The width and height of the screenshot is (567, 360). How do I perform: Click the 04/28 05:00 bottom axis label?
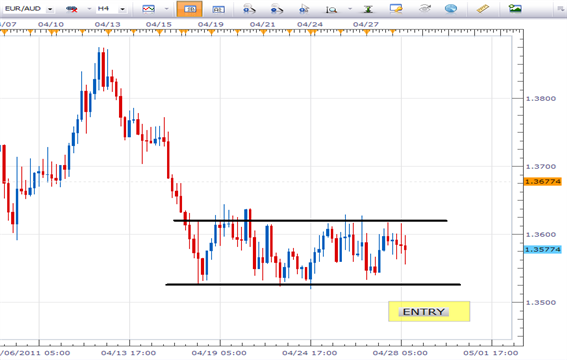click(x=400, y=353)
